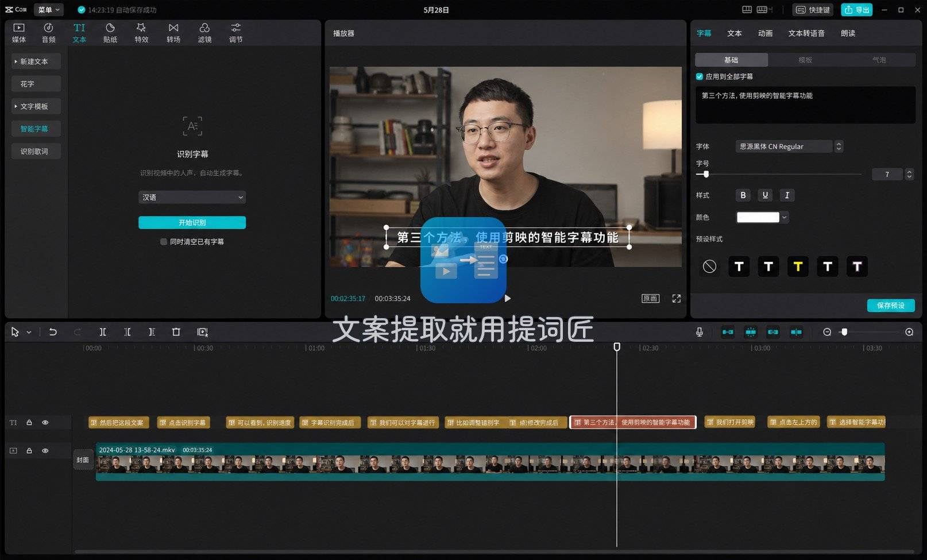Screen dimensions: 927x560
Task: Lock the video track
Action: pos(29,451)
